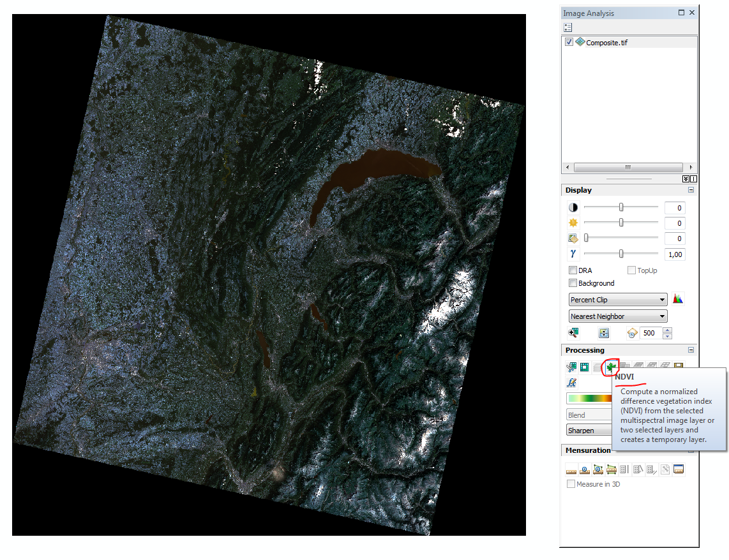
Task: Collapse the Display section
Action: pyautogui.click(x=691, y=190)
